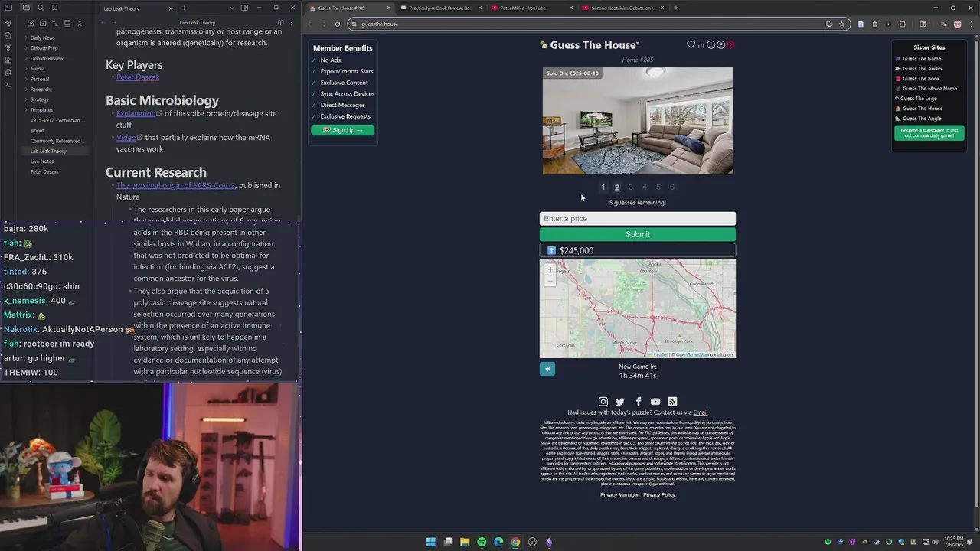
Task: Click the Email contact link
Action: (x=701, y=412)
